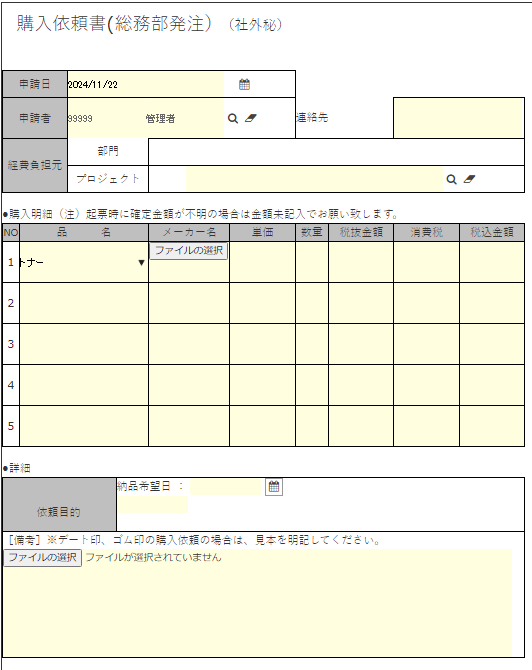
Task: Click the 税込金額 cell in row 1
Action: 492,262
